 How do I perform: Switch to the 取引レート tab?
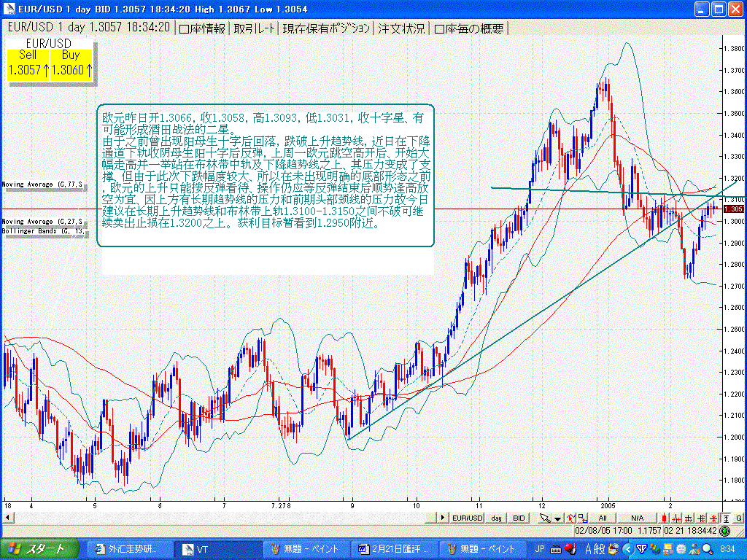tap(251, 28)
